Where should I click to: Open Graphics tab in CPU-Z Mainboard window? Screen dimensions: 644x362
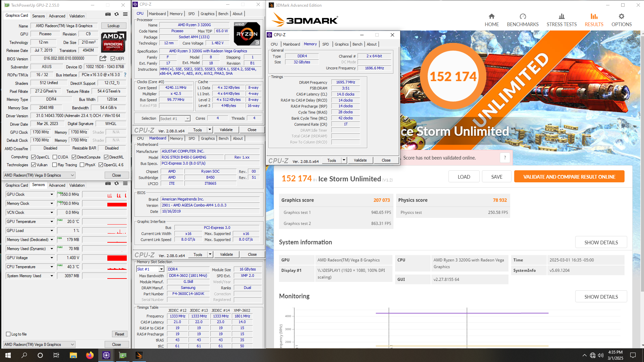click(208, 138)
